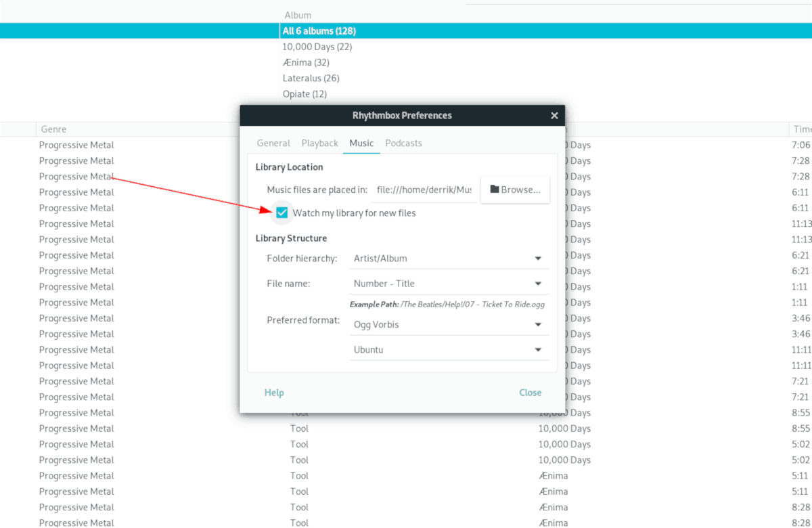
Task: Click the Close button in preferences
Action: tap(531, 393)
